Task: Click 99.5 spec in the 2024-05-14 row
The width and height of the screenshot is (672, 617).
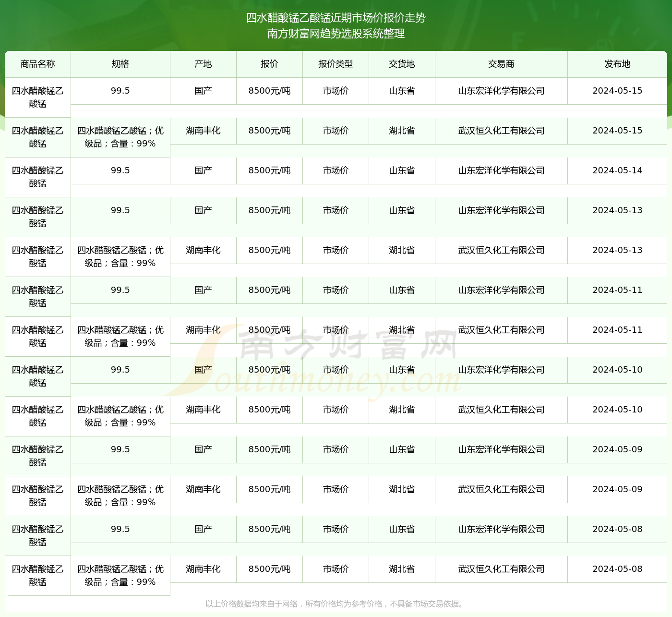Action: 120,170
